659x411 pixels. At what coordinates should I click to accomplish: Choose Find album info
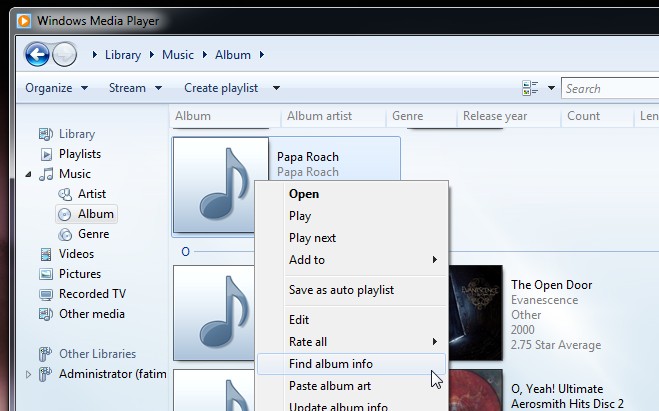point(351,364)
